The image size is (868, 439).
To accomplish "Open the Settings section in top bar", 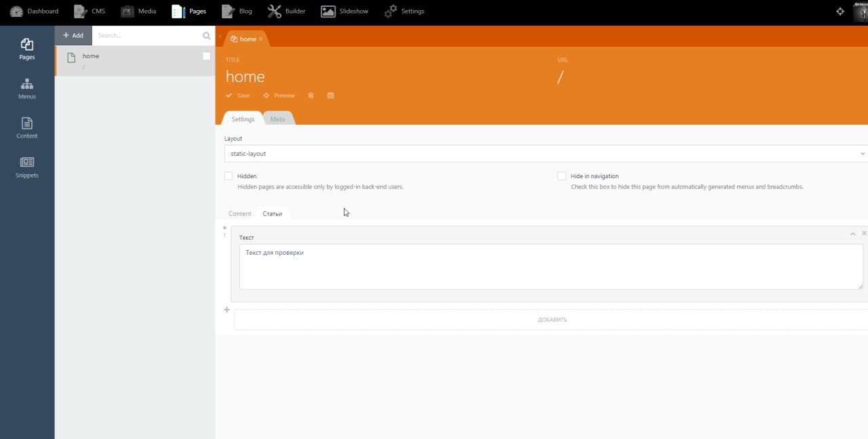I will click(404, 12).
